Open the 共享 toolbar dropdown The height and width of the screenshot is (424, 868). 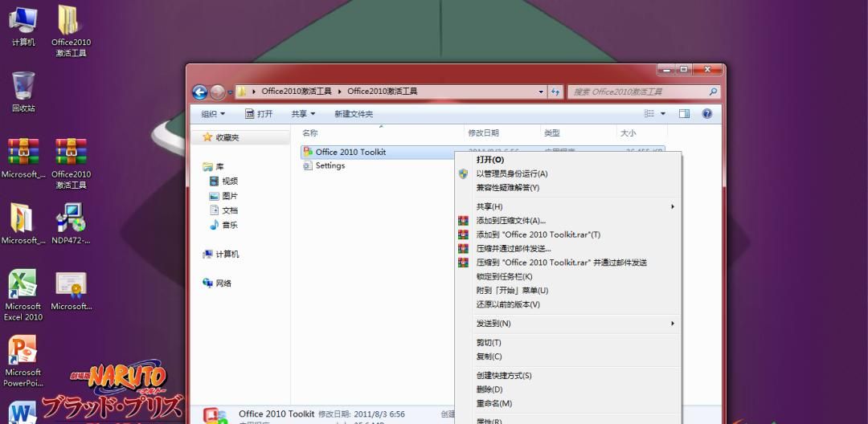[303, 114]
